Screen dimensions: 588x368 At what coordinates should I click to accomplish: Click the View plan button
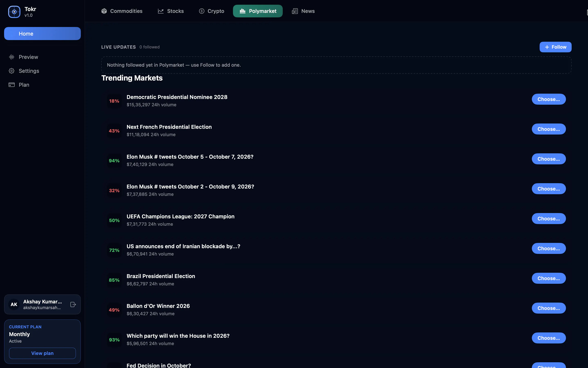[42, 353]
